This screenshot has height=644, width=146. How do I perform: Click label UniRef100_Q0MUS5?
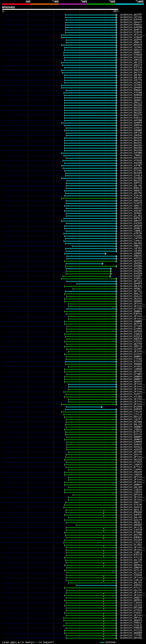(x=131, y=409)
